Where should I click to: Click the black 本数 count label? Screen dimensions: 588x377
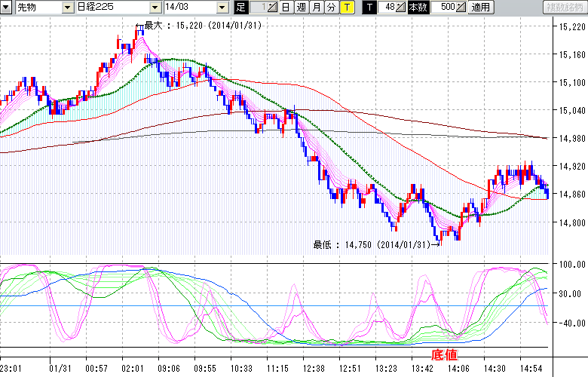coord(417,8)
